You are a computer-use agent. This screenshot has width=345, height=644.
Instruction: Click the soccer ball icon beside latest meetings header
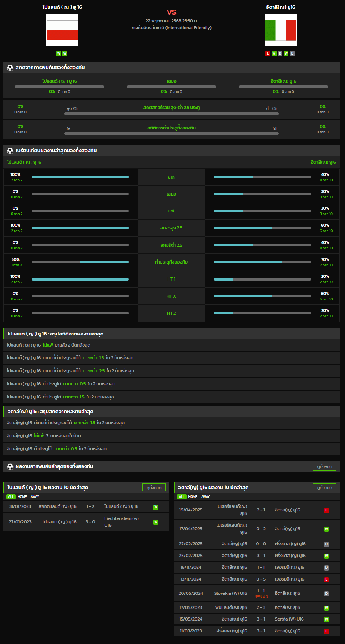tap(10, 466)
